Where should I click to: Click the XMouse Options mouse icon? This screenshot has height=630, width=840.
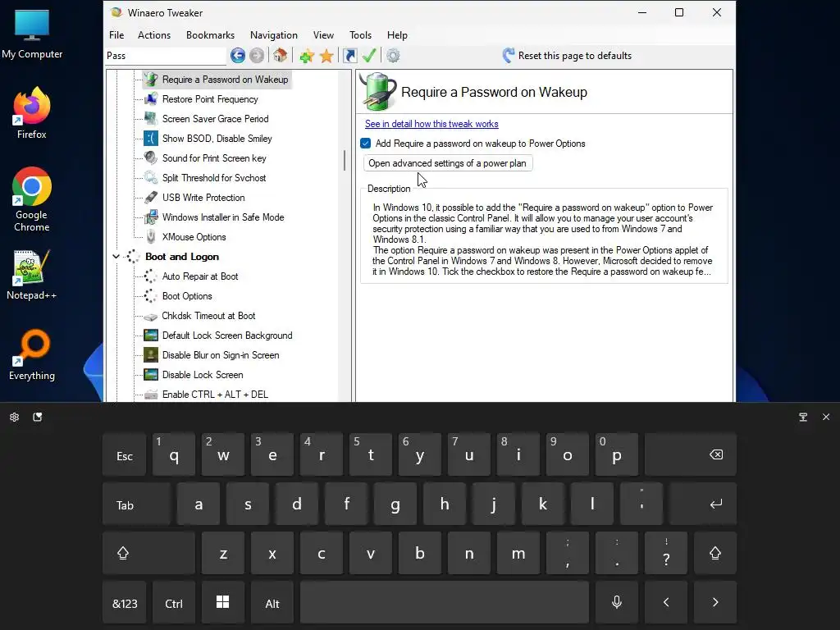pyautogui.click(x=151, y=237)
